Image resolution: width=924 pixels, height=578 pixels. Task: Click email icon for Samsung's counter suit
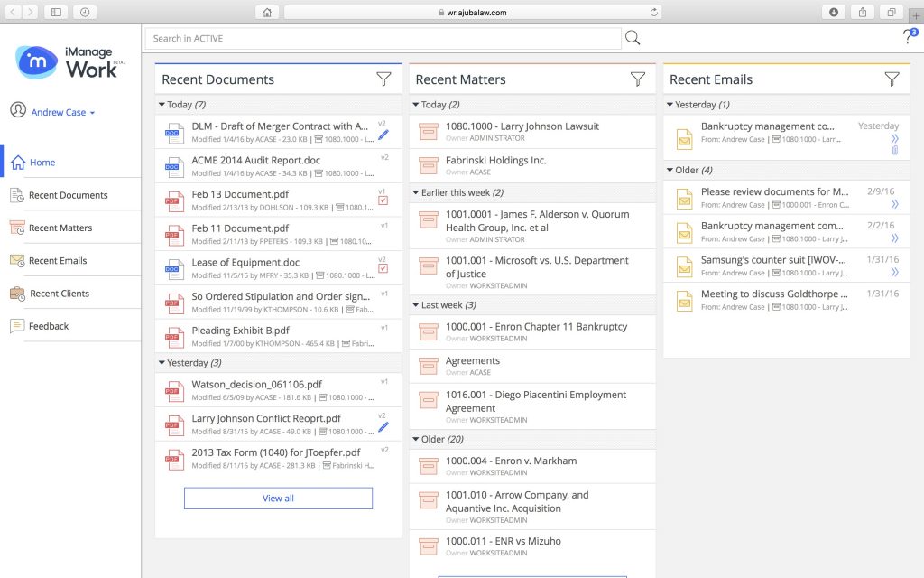click(x=684, y=267)
